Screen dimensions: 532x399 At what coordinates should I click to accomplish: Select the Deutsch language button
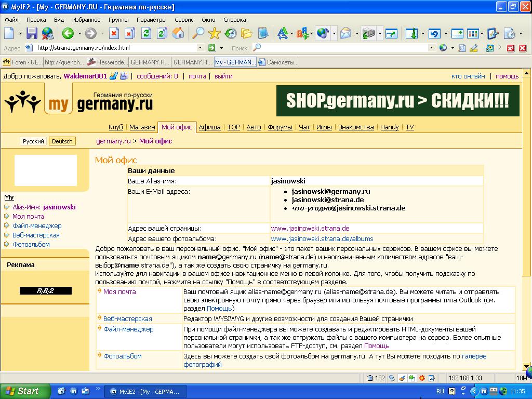pos(62,141)
